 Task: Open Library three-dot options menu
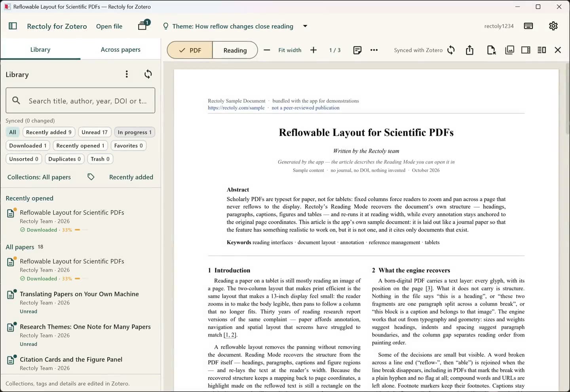(x=127, y=74)
